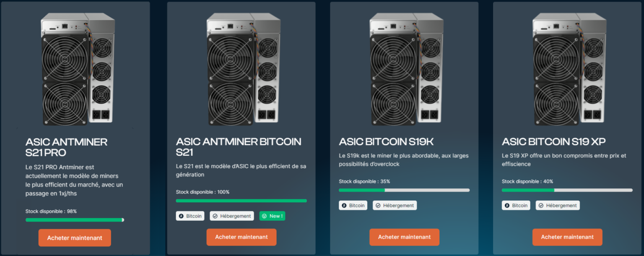
Task: Open the ASIC ANTMINER S21 PRO title
Action: tap(67, 147)
